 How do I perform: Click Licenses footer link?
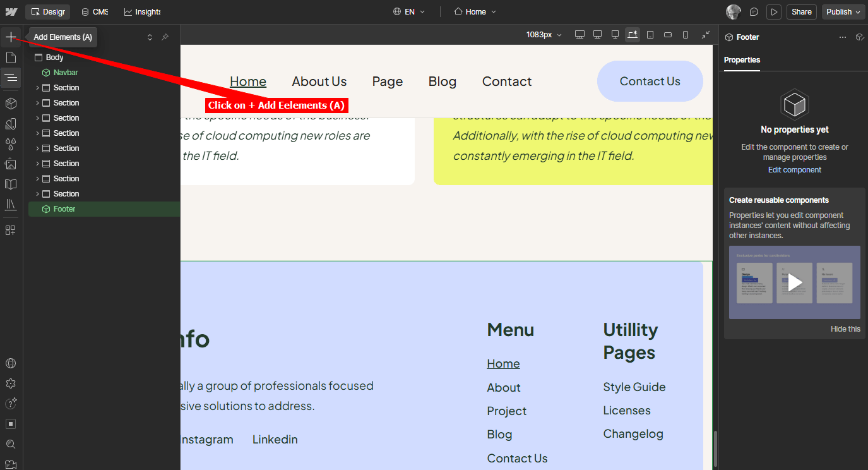(627, 411)
